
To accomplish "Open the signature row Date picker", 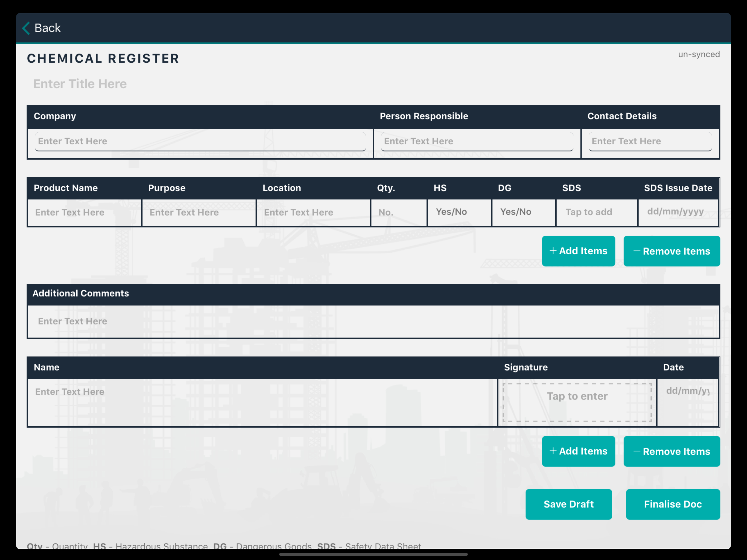I will 688,402.
